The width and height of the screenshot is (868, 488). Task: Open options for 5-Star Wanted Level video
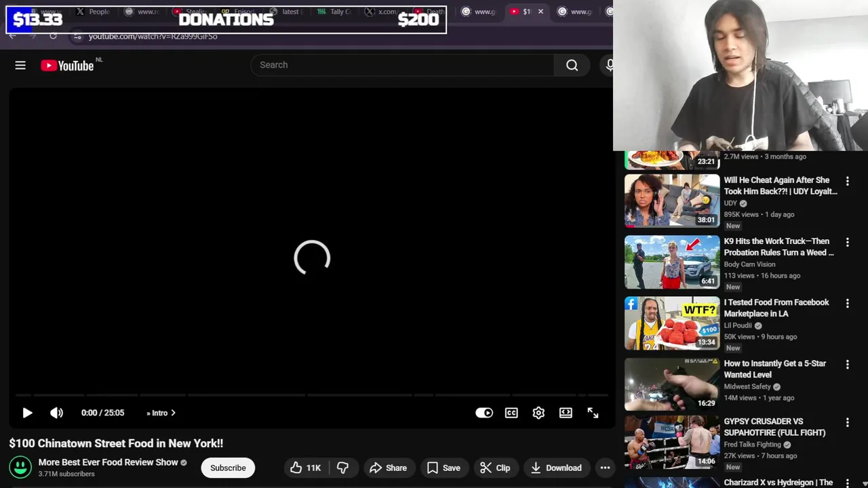(x=847, y=364)
